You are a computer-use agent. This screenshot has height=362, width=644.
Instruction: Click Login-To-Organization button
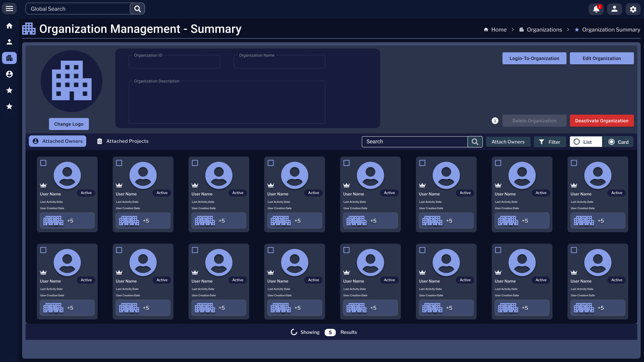click(x=534, y=58)
